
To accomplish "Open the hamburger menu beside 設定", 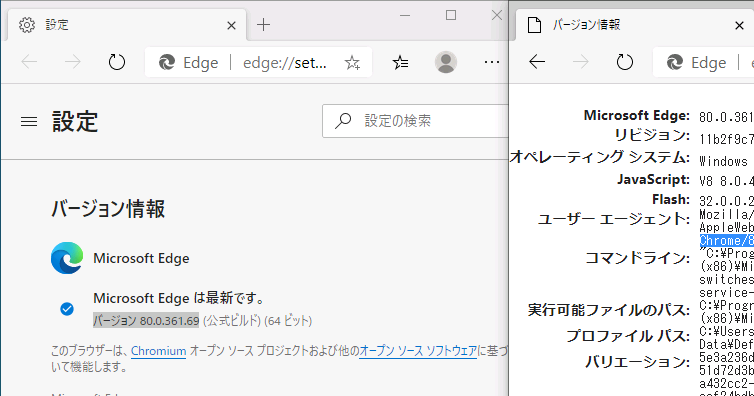I will (29, 122).
